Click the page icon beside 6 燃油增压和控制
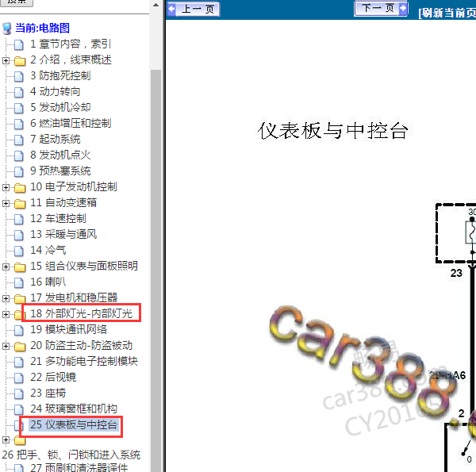This screenshot has width=476, height=472. [19, 124]
